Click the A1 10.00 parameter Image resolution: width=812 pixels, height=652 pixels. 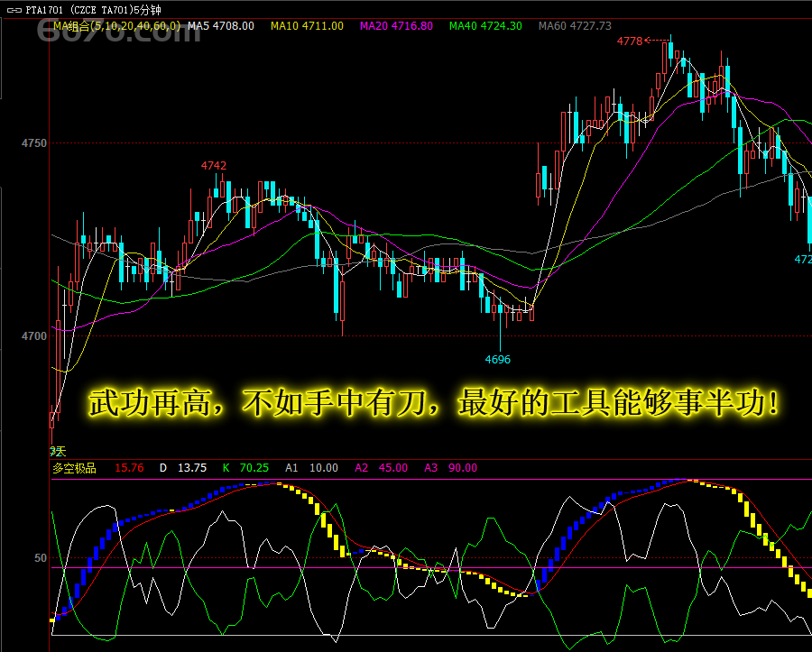[311, 468]
